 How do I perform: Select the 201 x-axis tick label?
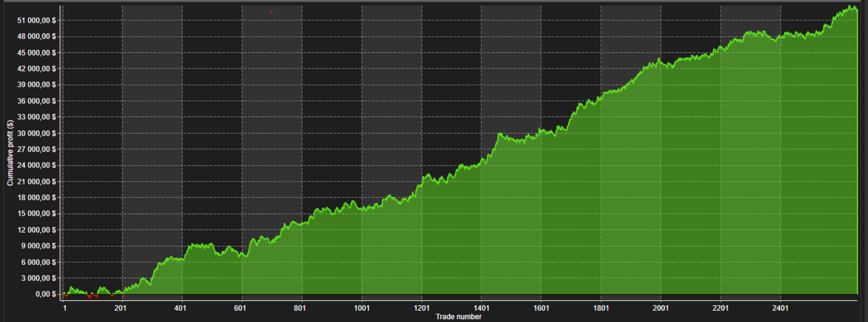(x=120, y=308)
